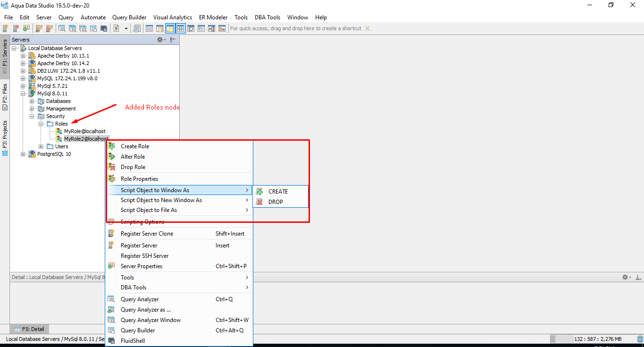Screen dimensions: 644x347
Task: Click the Register Server toolbar icon
Action: pos(5,28)
